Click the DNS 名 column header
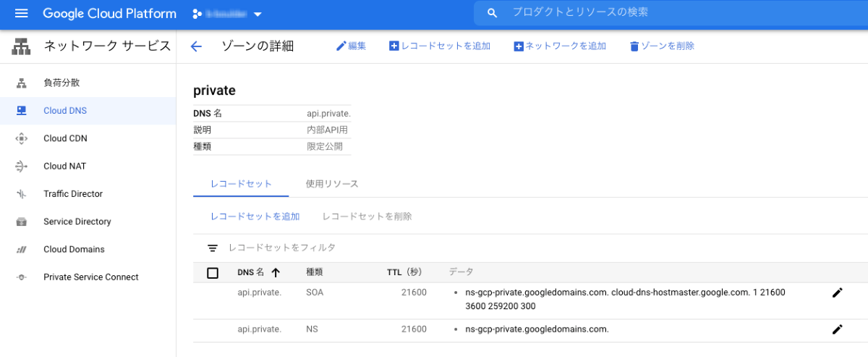 251,273
